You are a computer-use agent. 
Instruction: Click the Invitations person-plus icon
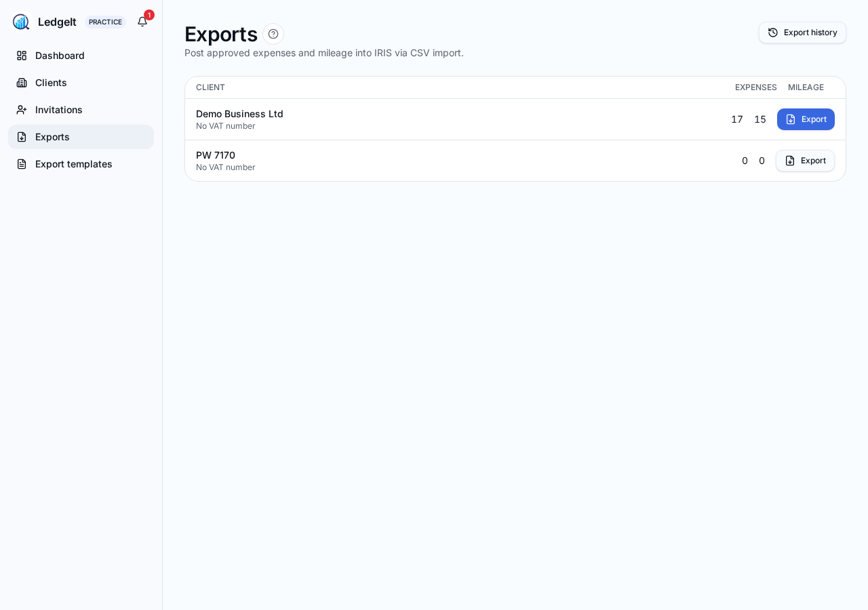tap(22, 110)
